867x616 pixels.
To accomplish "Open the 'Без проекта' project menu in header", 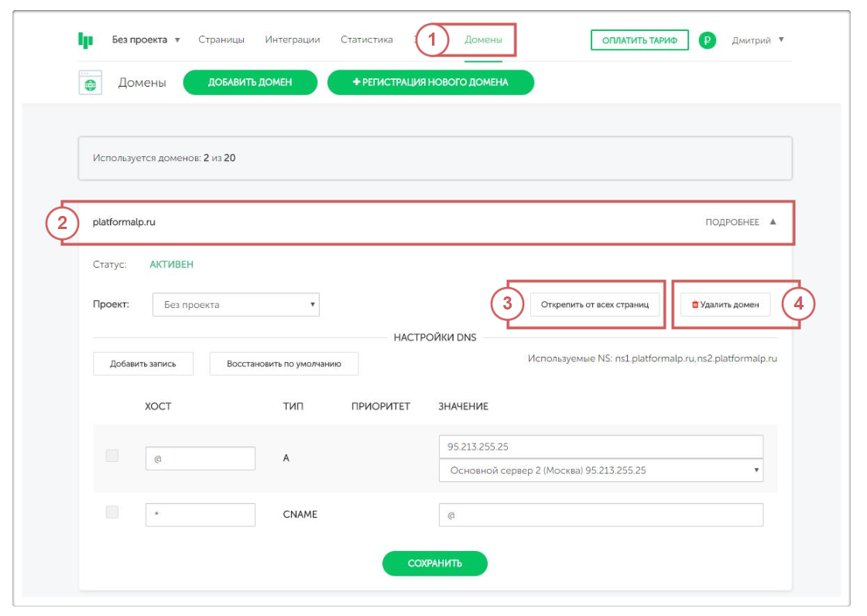I will pyautogui.click(x=146, y=40).
